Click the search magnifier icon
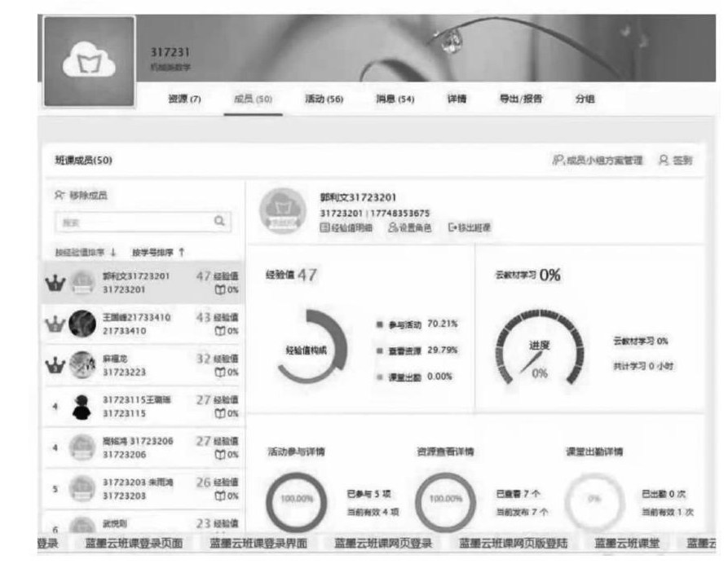This screenshot has width=728, height=564. coord(219,220)
